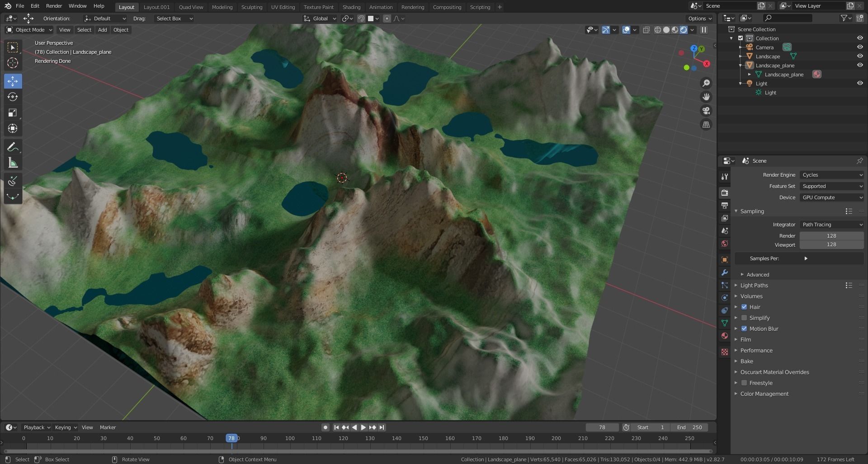Image resolution: width=868 pixels, height=464 pixels.
Task: Enable the Simplify checkbox
Action: tap(744, 318)
